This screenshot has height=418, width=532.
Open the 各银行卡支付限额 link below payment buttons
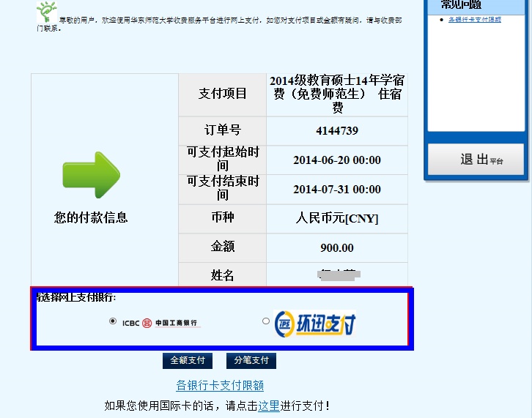(x=220, y=385)
